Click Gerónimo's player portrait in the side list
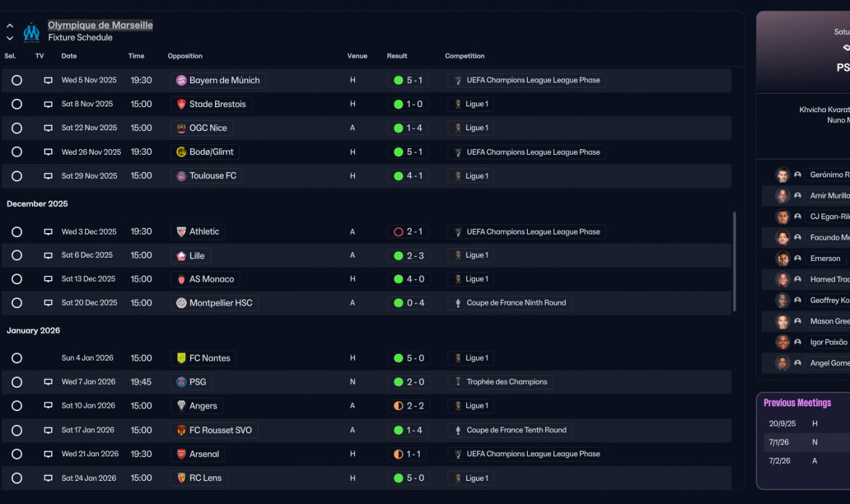This screenshot has width=850, height=504. [782, 175]
